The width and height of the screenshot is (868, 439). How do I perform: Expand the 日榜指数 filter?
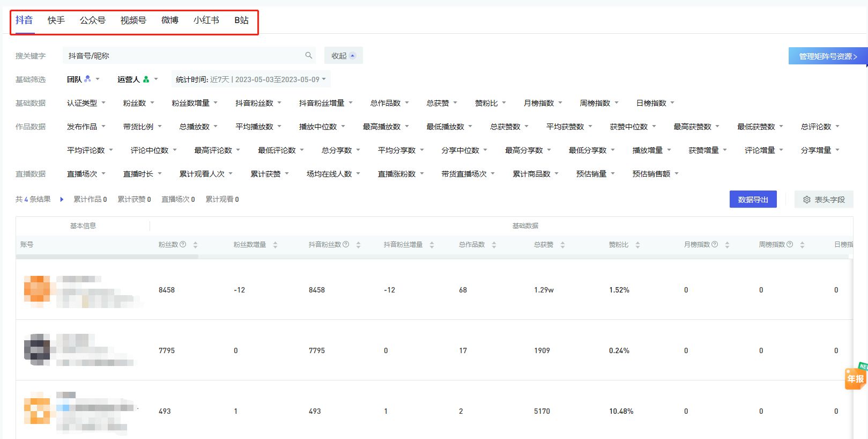point(656,103)
